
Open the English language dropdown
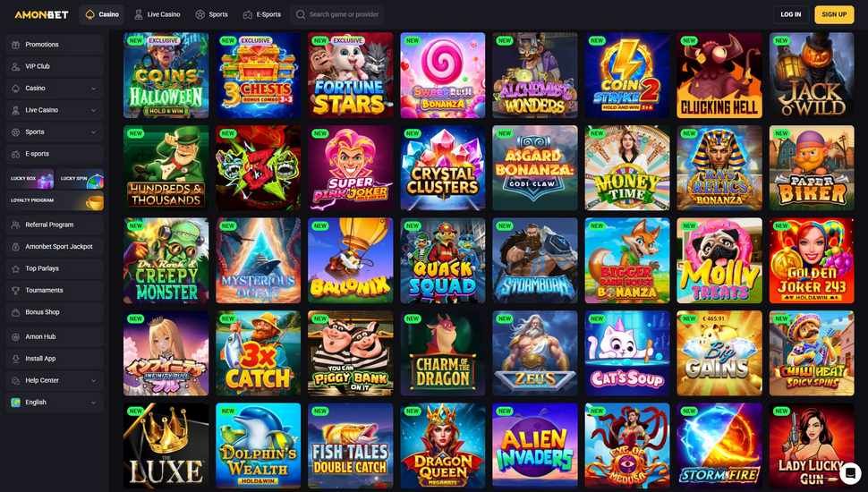pos(55,403)
